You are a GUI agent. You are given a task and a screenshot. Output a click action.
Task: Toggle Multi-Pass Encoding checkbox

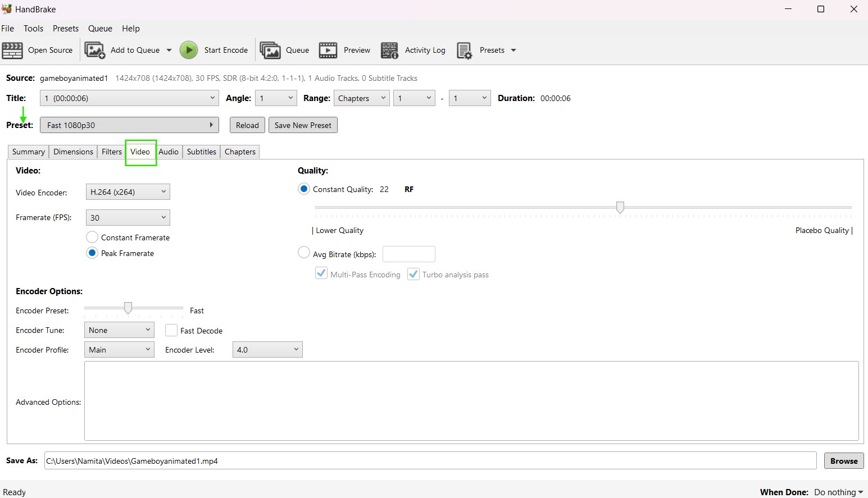(321, 274)
